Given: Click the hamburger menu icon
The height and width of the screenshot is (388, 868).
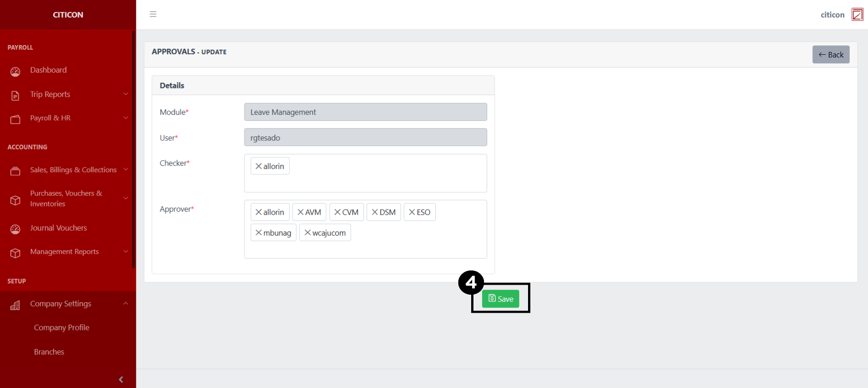Looking at the screenshot, I should (x=153, y=14).
